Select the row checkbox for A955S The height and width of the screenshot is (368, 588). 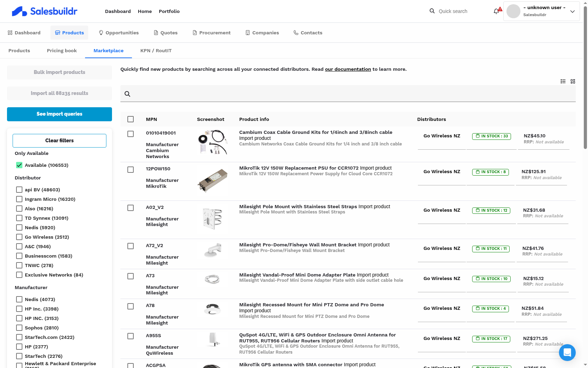click(x=131, y=336)
